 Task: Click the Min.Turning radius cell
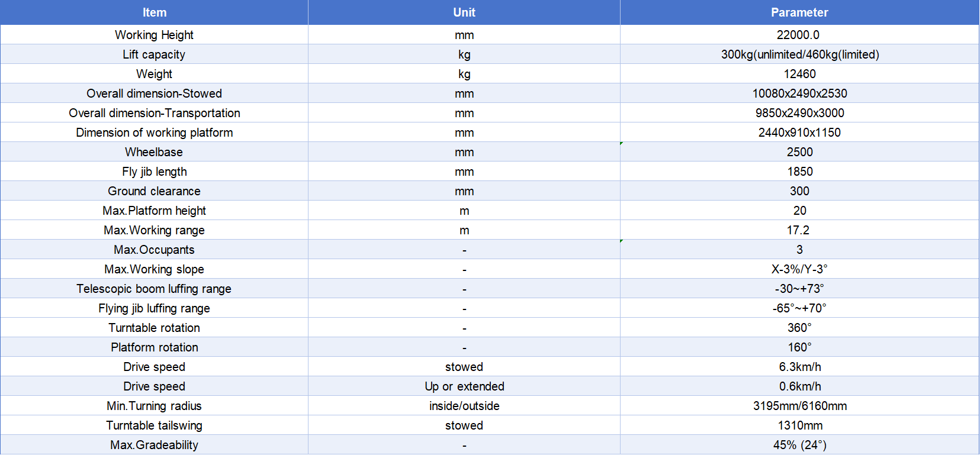(x=154, y=406)
